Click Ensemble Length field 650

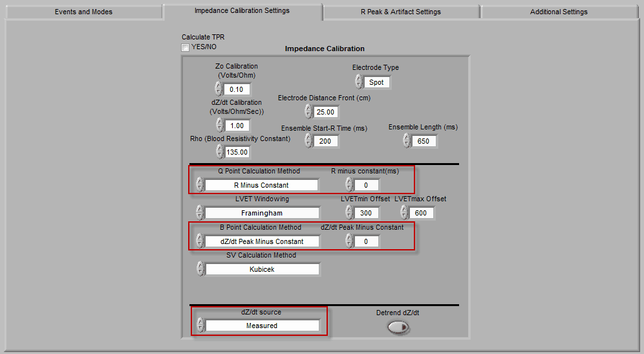coord(424,141)
